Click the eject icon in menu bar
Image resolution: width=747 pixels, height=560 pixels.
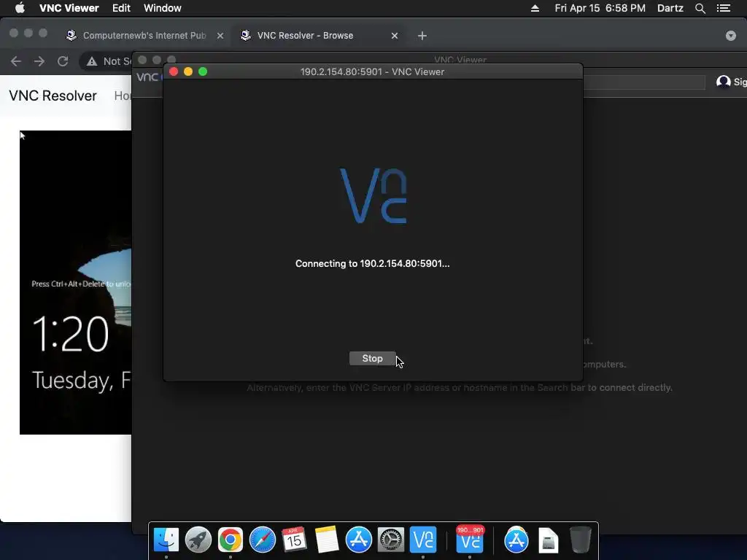[x=535, y=8]
